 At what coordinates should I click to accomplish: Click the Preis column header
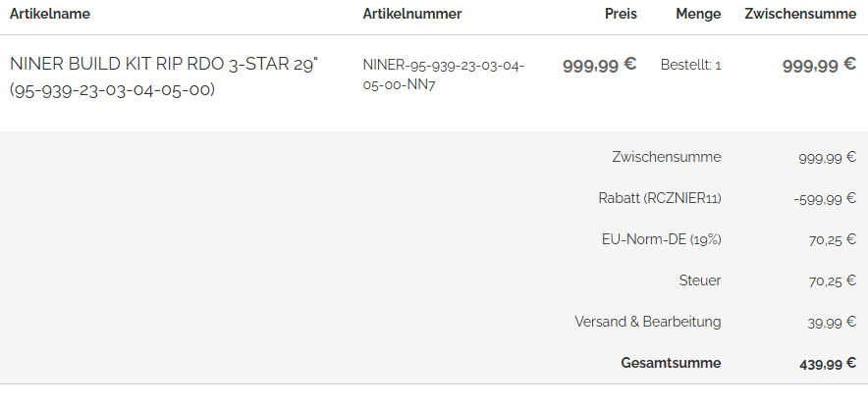tap(621, 14)
